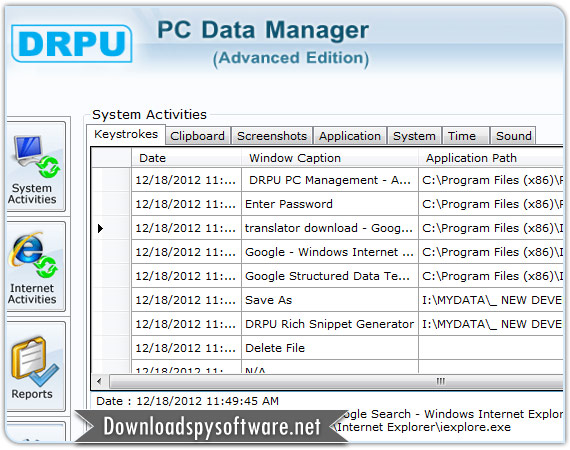Click the horizontal scrollbar thumb
This screenshot has height=450, width=570.
tap(336, 382)
